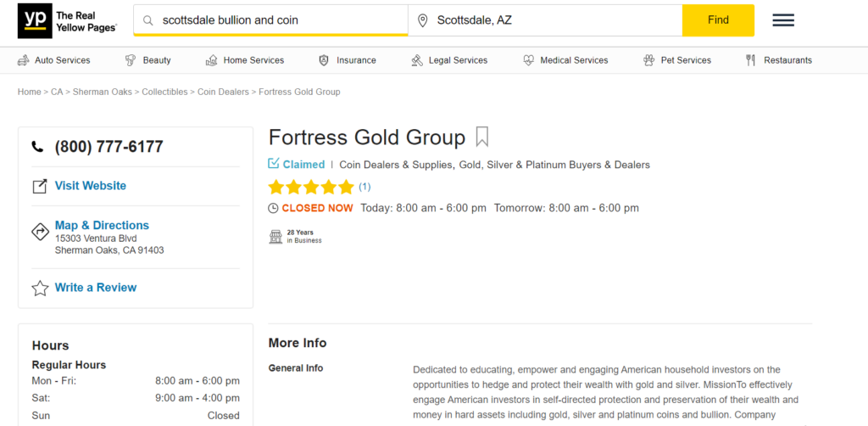Click the Home Services house icon
868x426 pixels.
pyautogui.click(x=211, y=60)
